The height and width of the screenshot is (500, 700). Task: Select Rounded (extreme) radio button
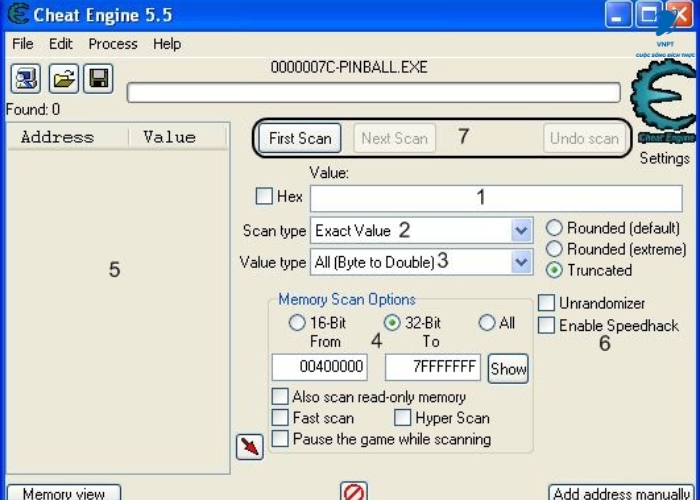(554, 249)
